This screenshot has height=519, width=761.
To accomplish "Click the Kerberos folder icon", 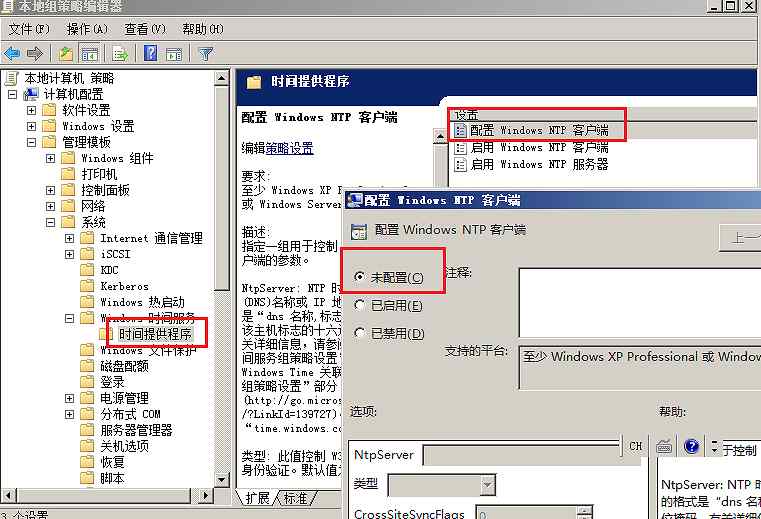I will click(87, 286).
